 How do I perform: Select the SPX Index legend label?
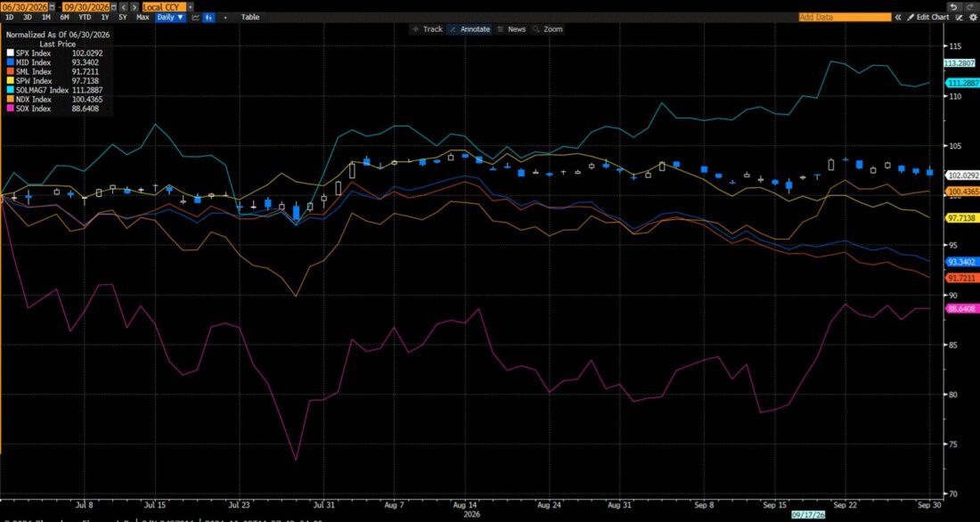(x=33, y=53)
